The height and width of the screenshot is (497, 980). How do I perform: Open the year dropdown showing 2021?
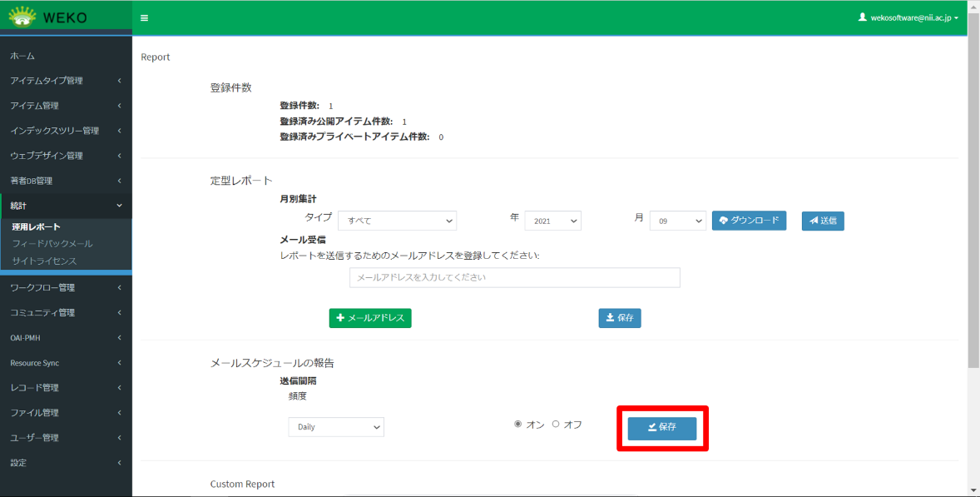coord(554,221)
